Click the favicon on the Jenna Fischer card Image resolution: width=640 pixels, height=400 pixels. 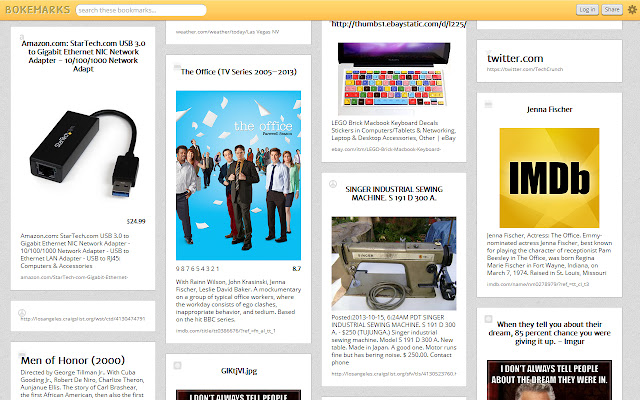488,105
